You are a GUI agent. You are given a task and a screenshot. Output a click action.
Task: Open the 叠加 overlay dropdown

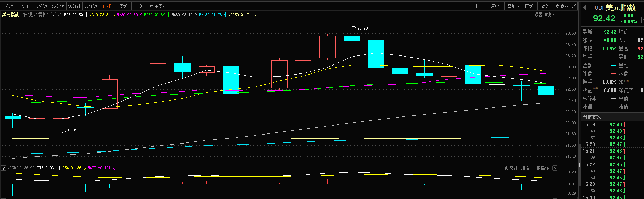click(513, 6)
